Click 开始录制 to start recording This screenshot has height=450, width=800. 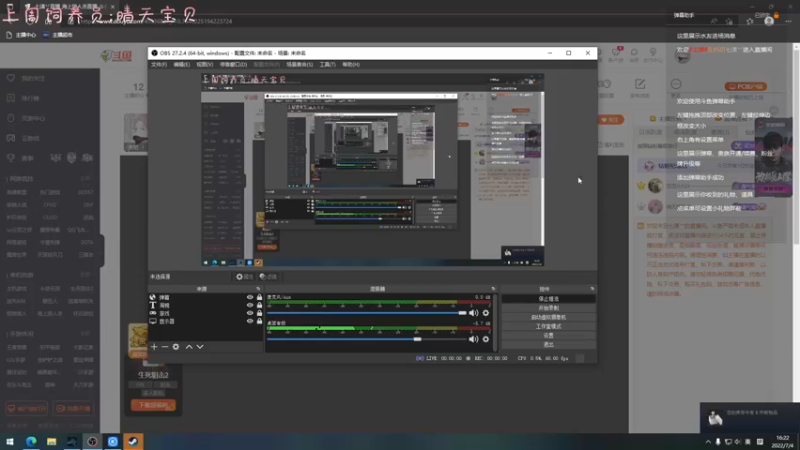point(548,308)
